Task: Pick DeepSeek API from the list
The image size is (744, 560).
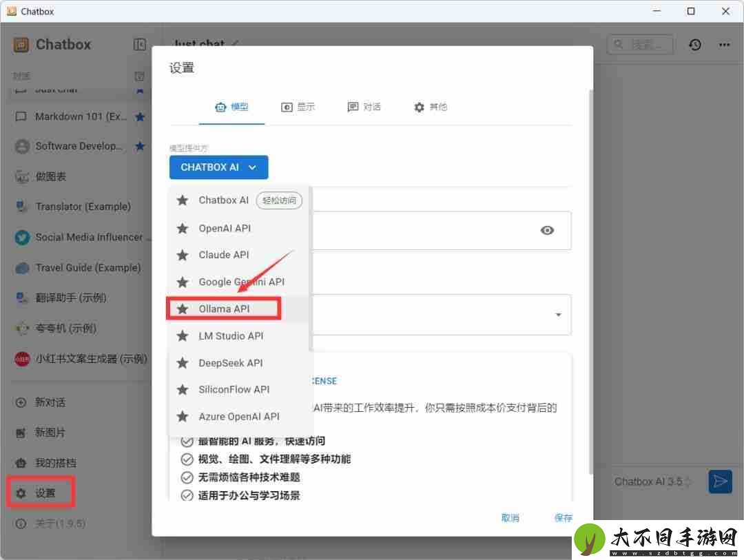Action: [x=238, y=363]
